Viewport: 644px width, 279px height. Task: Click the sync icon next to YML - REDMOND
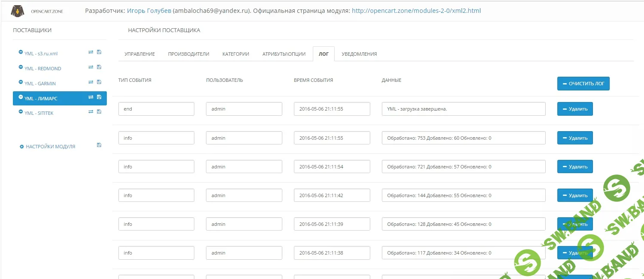[91, 67]
